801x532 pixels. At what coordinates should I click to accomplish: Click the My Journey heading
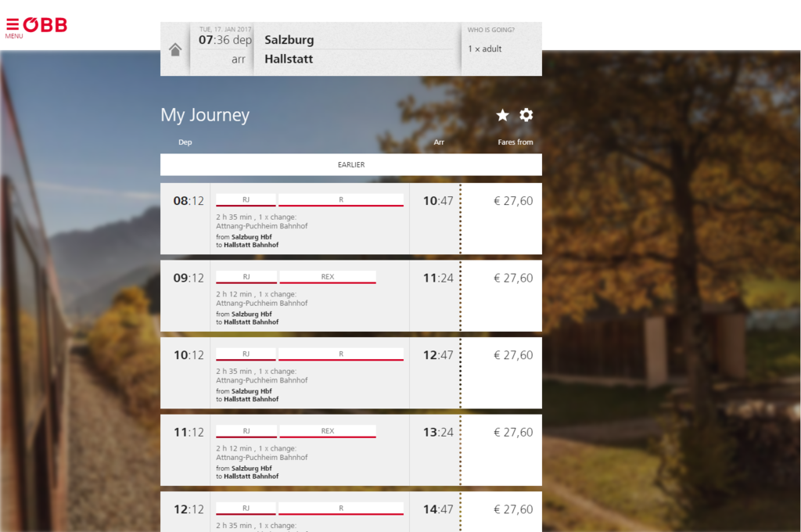coord(205,115)
